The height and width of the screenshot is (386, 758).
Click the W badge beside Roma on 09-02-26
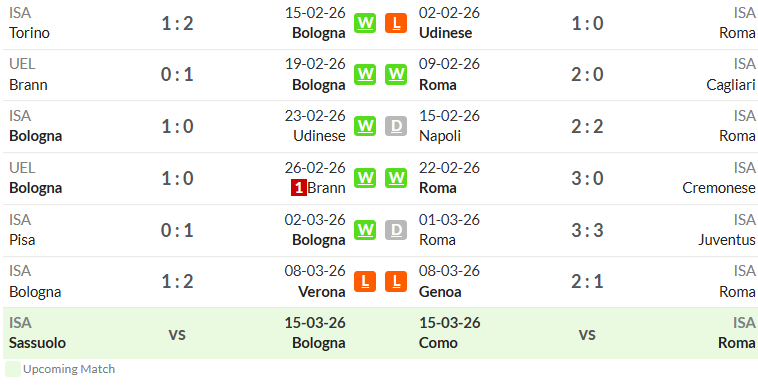coord(396,74)
